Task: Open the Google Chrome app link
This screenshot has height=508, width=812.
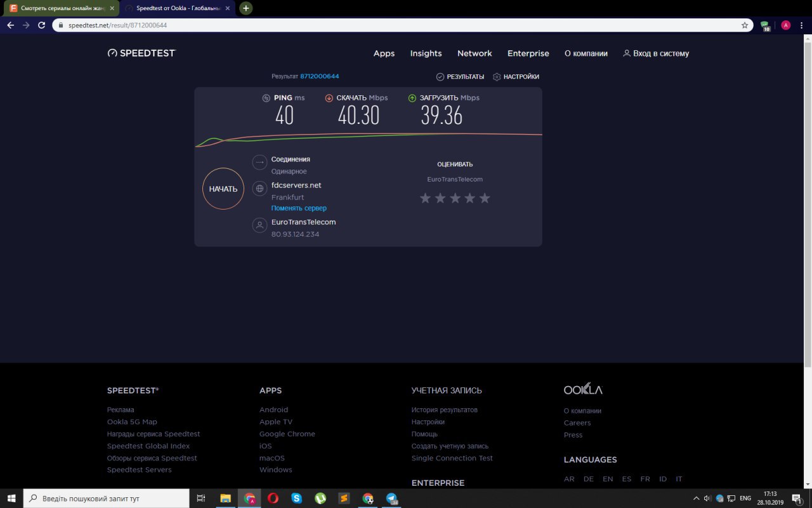Action: [287, 434]
